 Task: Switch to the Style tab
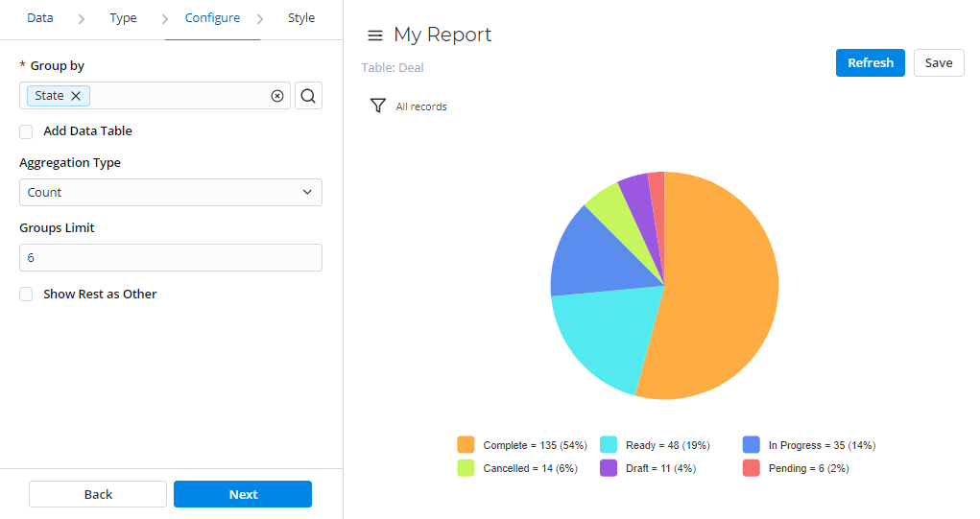301,18
